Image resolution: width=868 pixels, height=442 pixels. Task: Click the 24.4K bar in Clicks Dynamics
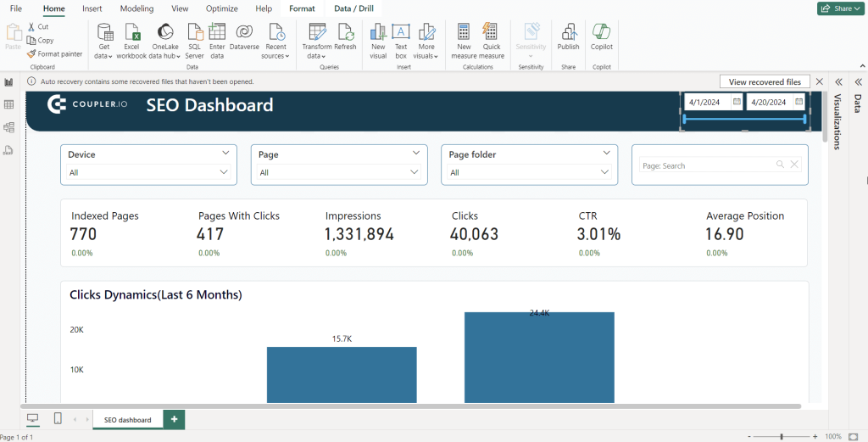click(x=539, y=357)
